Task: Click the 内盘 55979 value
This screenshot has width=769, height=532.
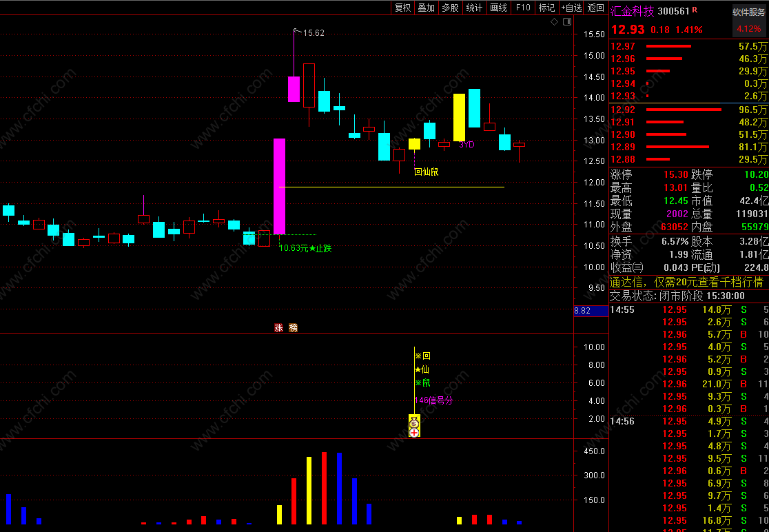Action: coord(755,227)
